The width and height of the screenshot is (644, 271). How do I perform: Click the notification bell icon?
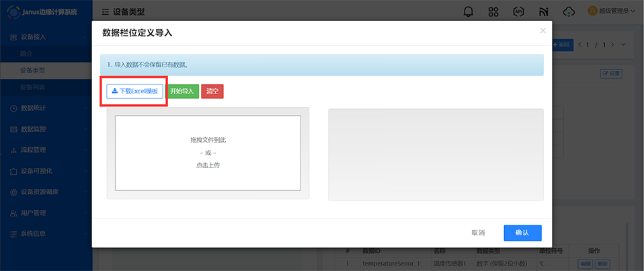coord(469,11)
